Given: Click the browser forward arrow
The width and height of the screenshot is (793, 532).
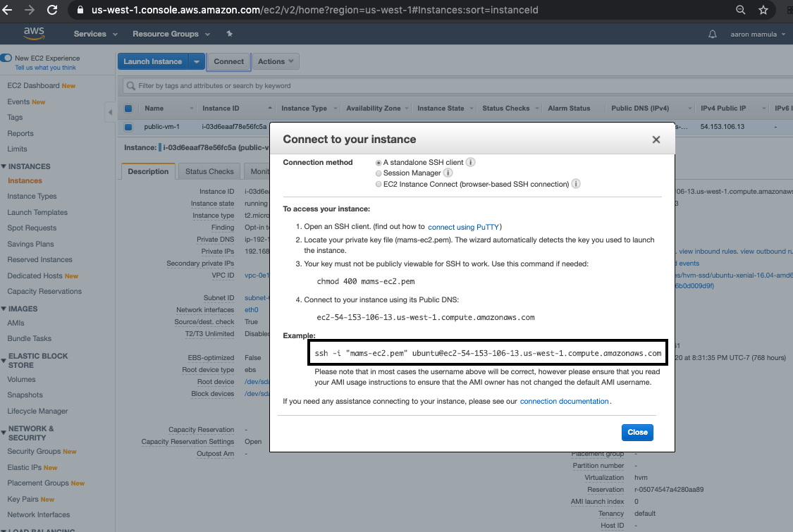Looking at the screenshot, I should pyautogui.click(x=30, y=10).
